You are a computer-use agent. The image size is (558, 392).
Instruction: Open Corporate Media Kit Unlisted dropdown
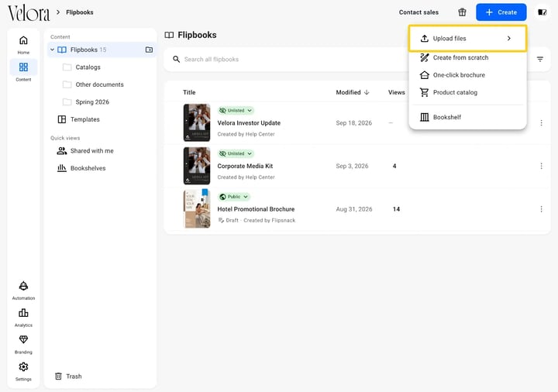pyautogui.click(x=236, y=153)
